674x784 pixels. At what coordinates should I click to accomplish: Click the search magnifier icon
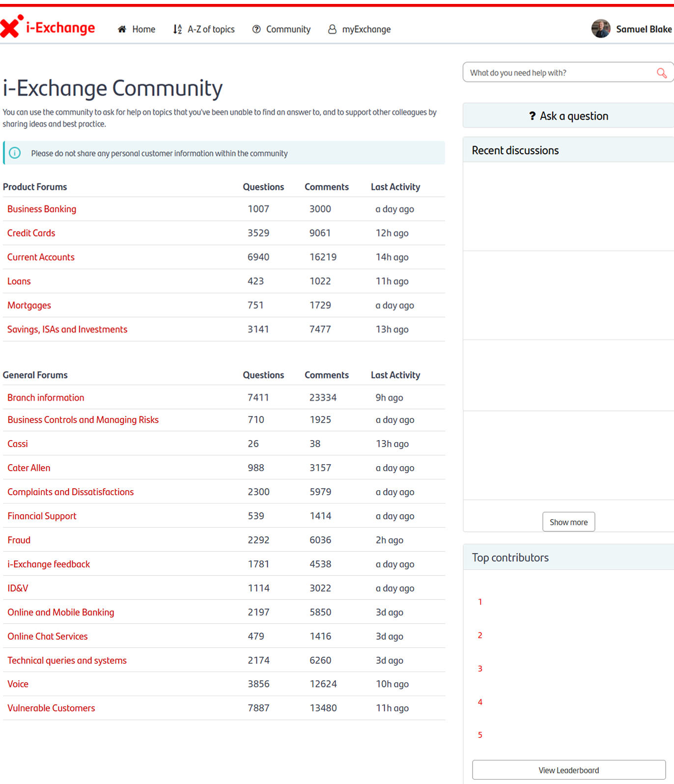click(662, 73)
